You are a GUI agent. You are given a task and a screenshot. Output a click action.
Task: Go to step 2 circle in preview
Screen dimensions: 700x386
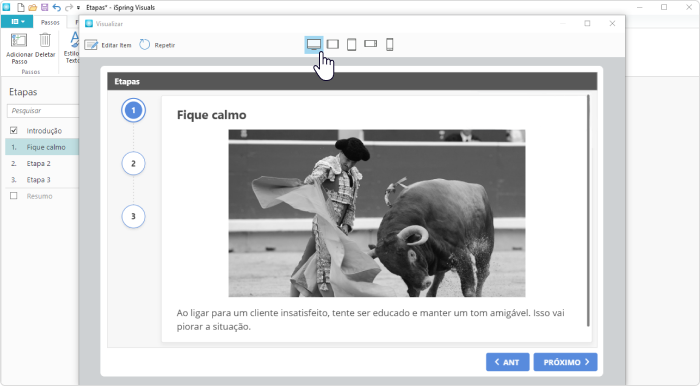133,163
